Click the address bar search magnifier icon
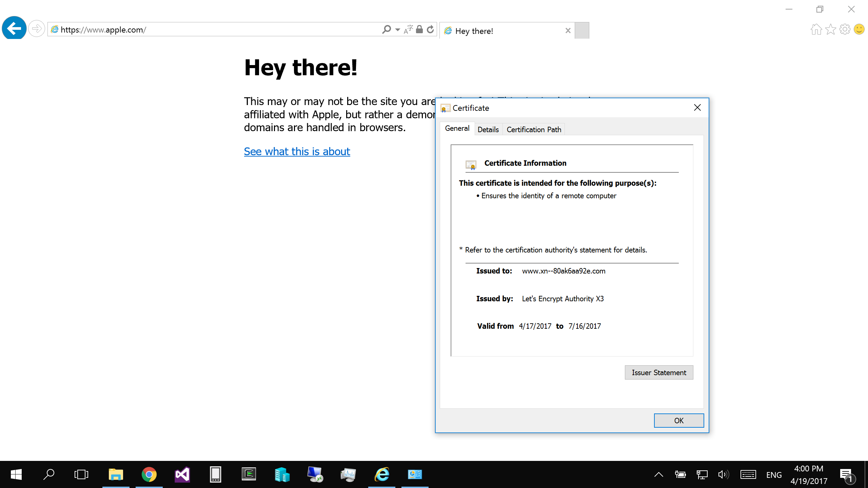The width and height of the screenshot is (868, 488). tap(387, 29)
